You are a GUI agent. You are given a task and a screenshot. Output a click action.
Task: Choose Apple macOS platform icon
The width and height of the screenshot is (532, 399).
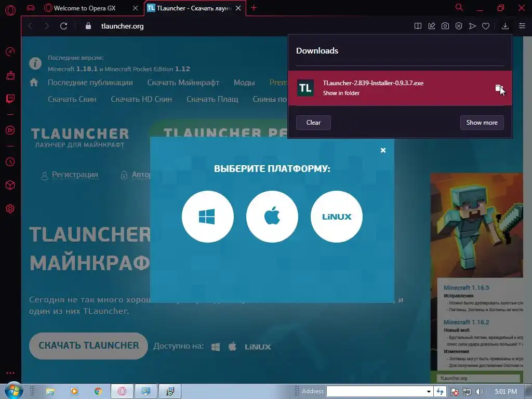[x=272, y=217]
